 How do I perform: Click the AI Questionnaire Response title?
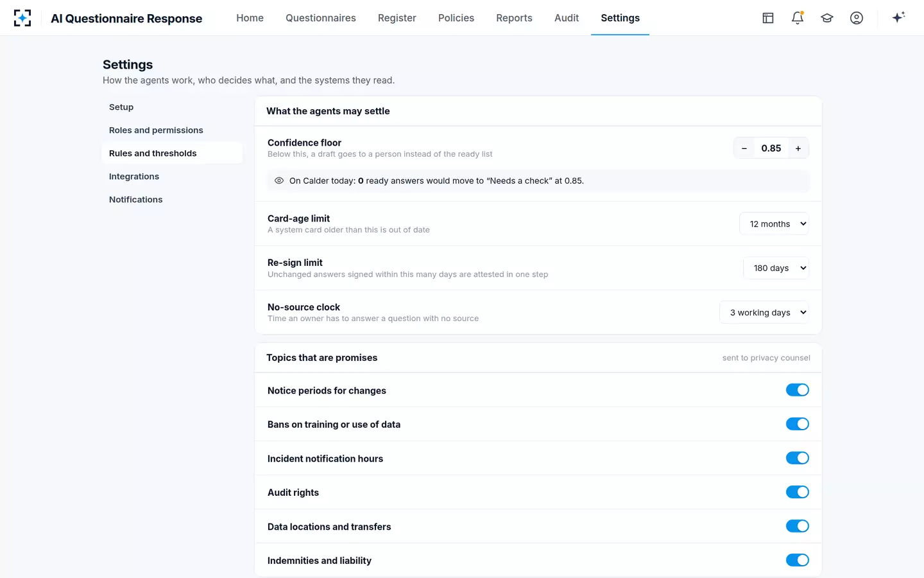coord(126,19)
